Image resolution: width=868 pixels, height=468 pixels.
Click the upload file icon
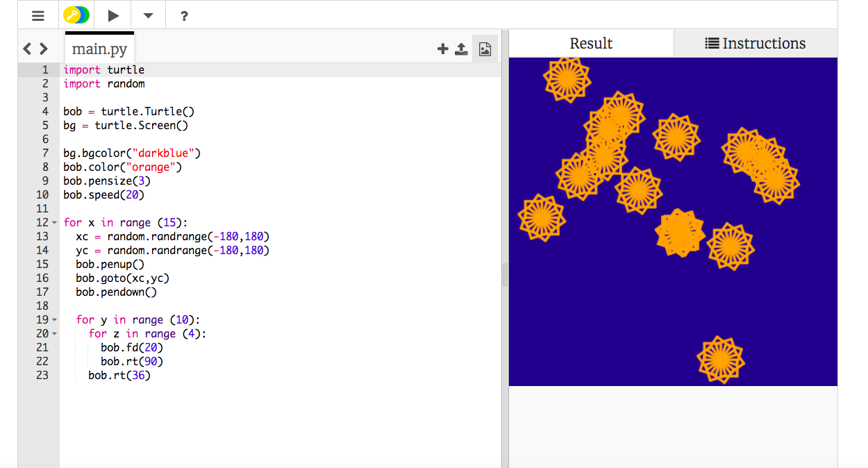point(461,49)
